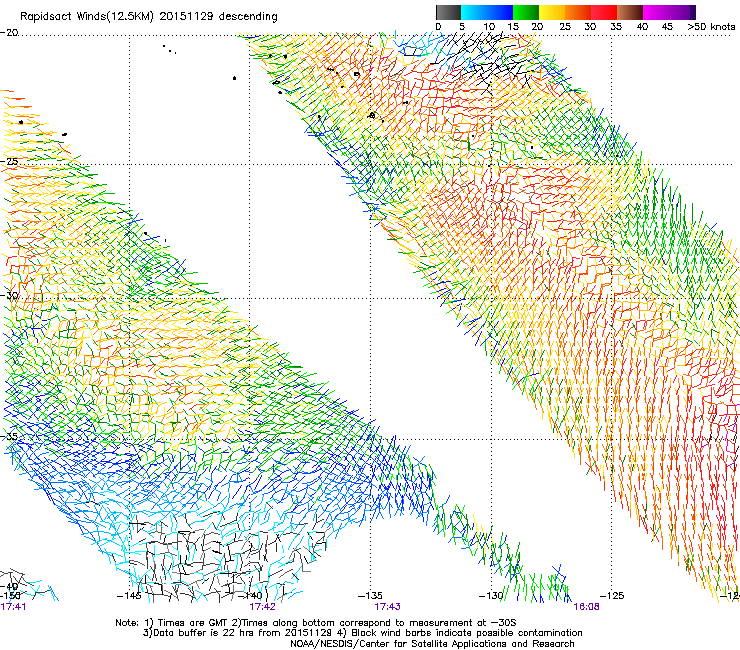Click the longitude label '-150'
The height and width of the screenshot is (650, 740).
(10, 596)
